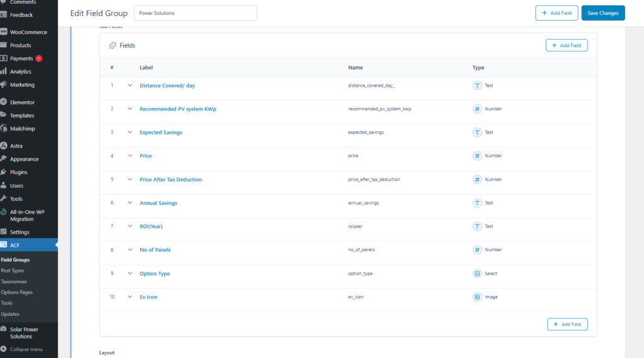Open Users via its person icon
Image resolution: width=644 pixels, height=358 pixels.
(x=4, y=185)
